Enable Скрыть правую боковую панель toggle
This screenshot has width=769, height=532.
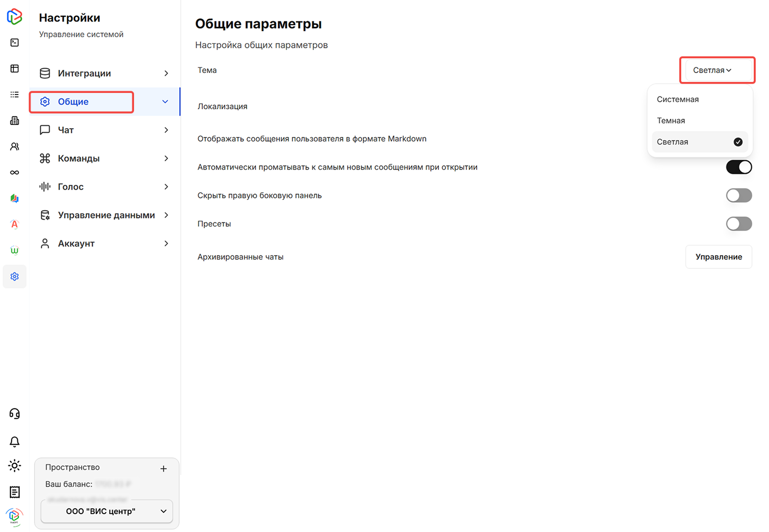(739, 195)
